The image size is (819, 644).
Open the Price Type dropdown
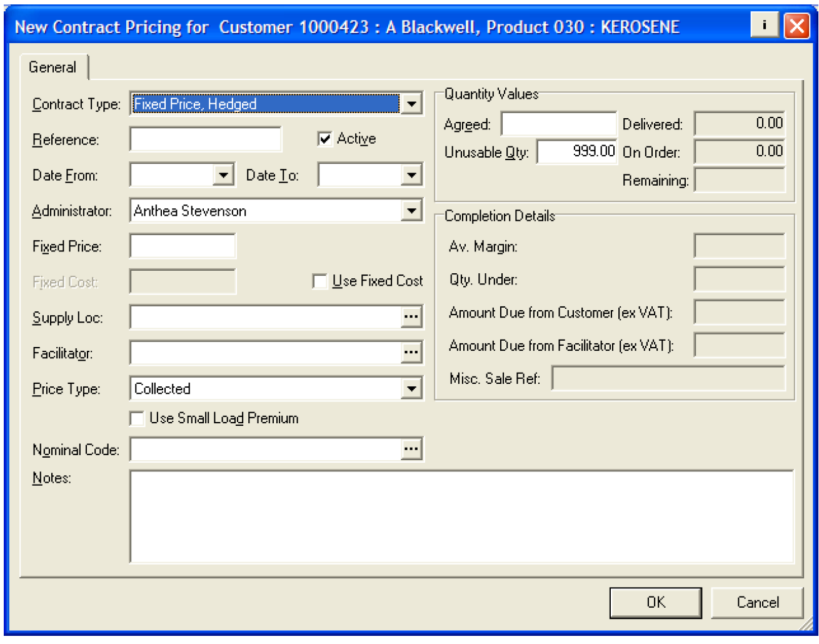[x=411, y=389]
